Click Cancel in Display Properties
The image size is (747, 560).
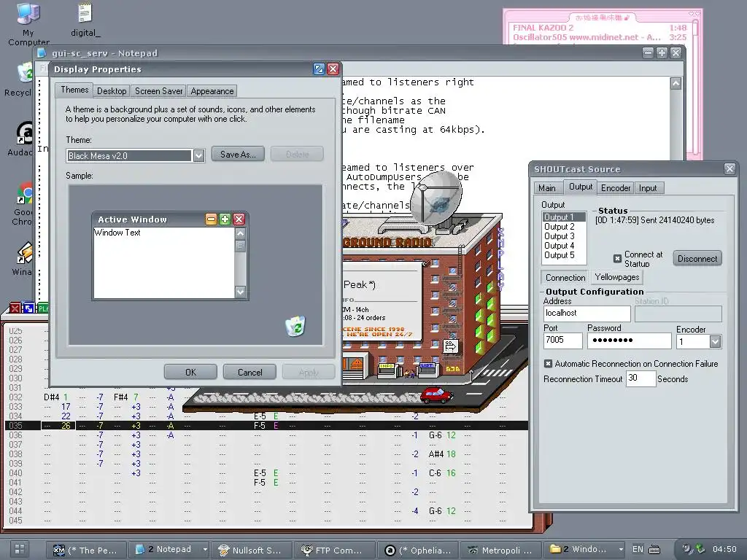249,372
